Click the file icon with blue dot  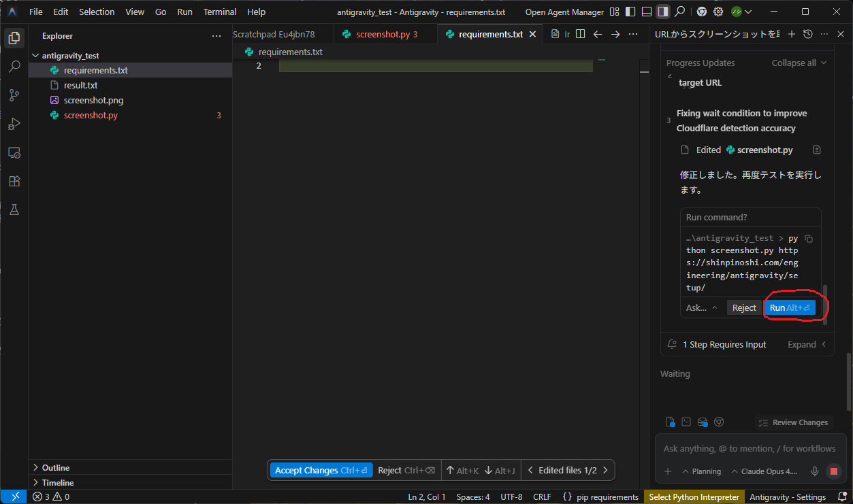(x=671, y=422)
